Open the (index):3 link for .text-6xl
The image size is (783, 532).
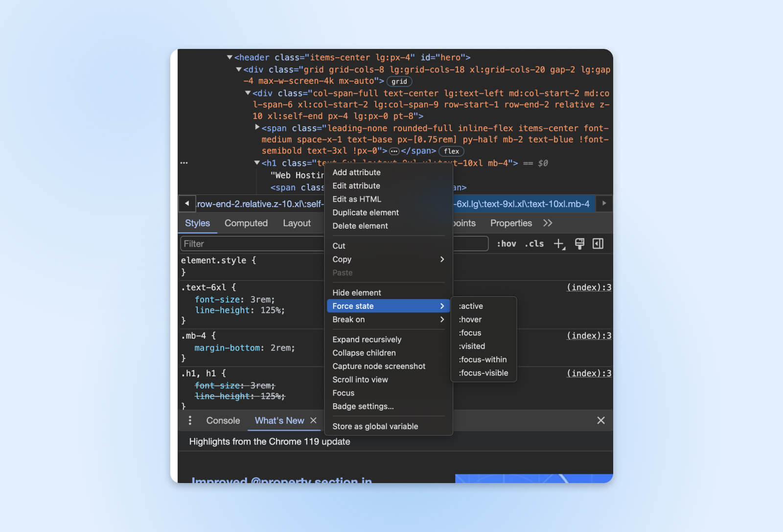(589, 287)
